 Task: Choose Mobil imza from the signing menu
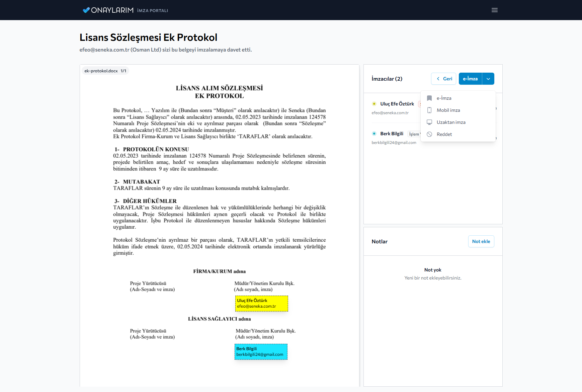448,110
